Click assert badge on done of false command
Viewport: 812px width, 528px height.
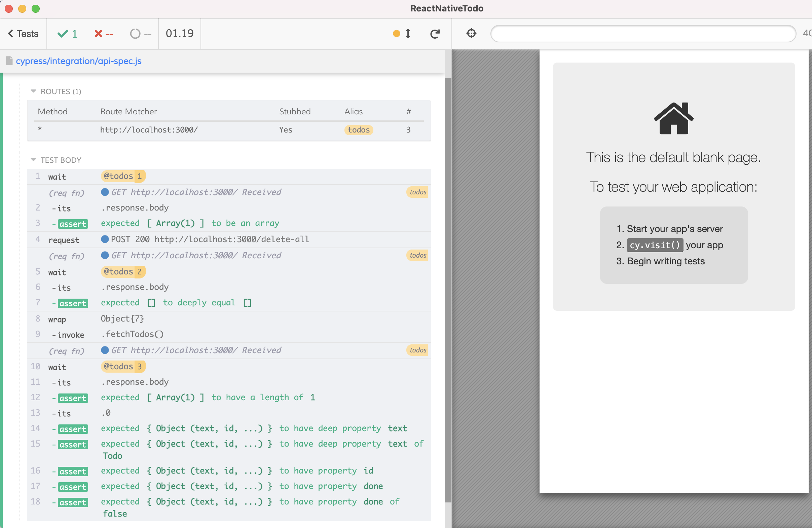[x=73, y=502]
